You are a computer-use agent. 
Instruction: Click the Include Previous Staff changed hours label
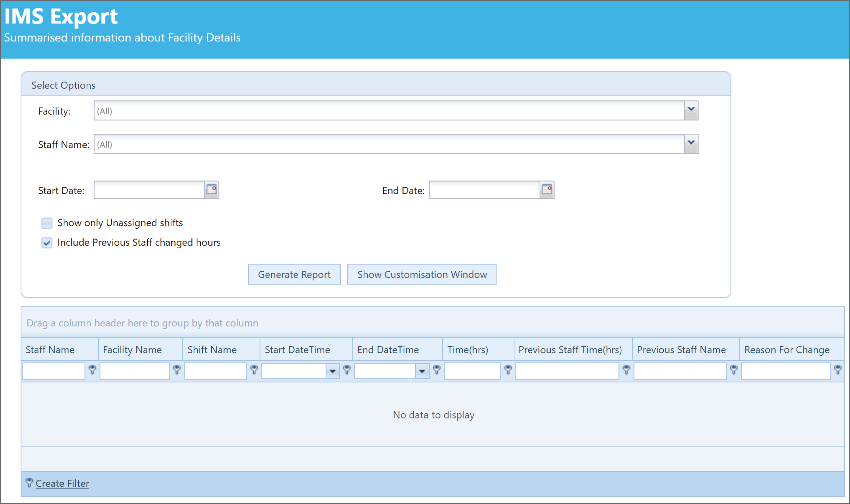coord(139,243)
